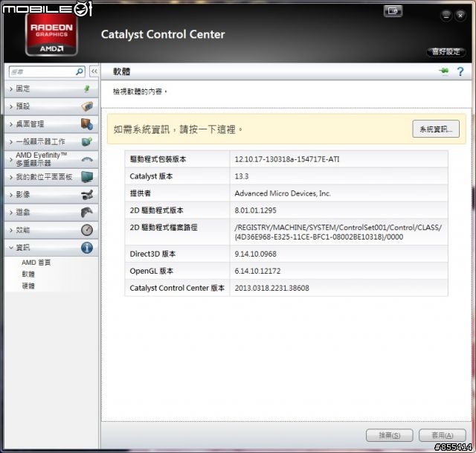
Task: Click driver package version 12.10.17-130318a-154717E-ATI
Action: tap(287, 159)
